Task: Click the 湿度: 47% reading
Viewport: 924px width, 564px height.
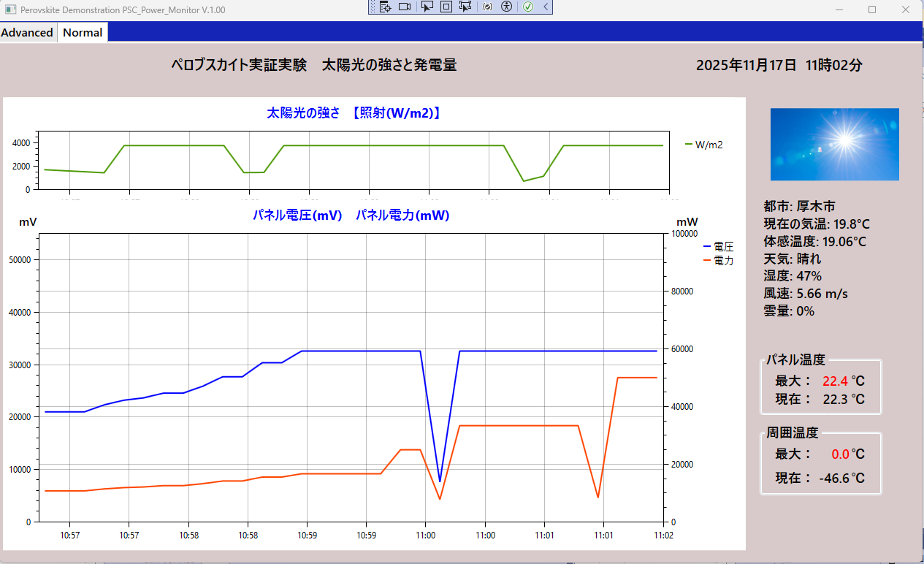Action: (793, 276)
